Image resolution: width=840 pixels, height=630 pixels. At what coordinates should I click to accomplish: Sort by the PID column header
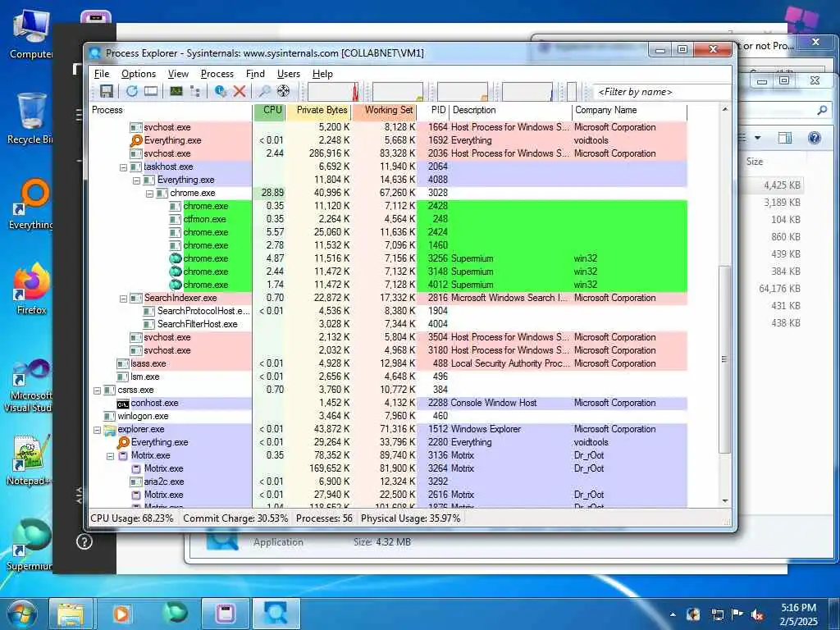(x=433, y=111)
